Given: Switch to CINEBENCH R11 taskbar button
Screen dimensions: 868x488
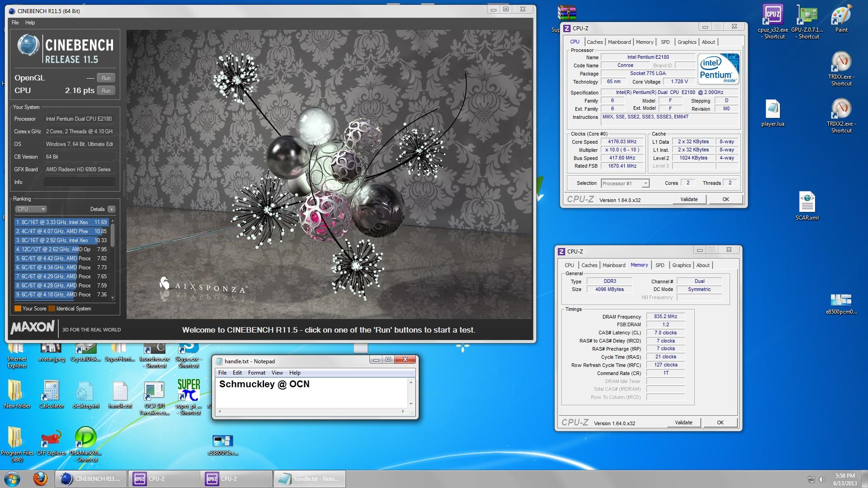Looking at the screenshot, I should [91, 479].
